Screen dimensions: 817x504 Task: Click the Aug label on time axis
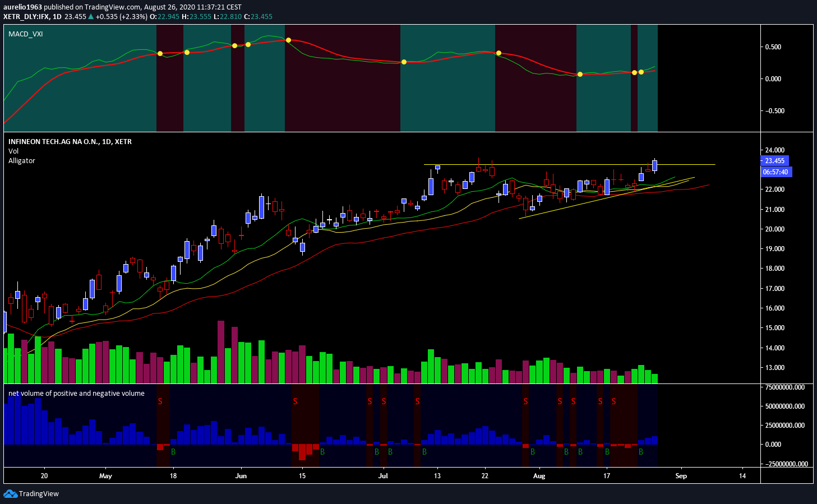point(539,476)
